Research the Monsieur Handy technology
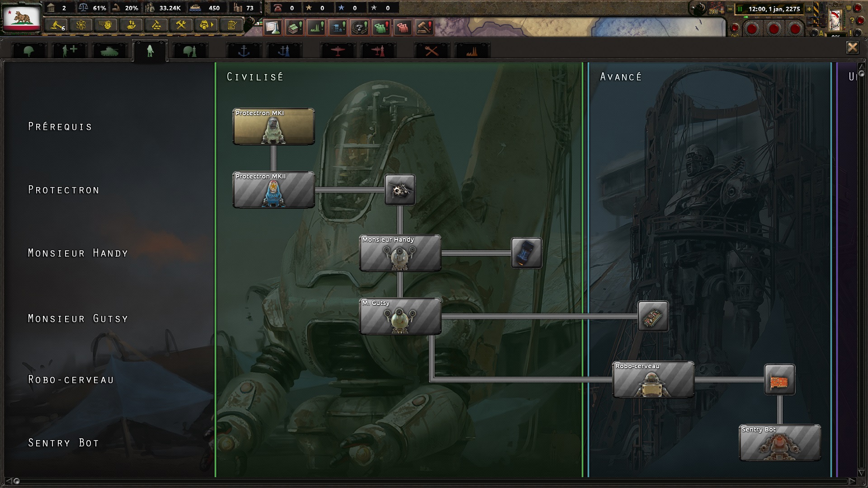 (400, 253)
